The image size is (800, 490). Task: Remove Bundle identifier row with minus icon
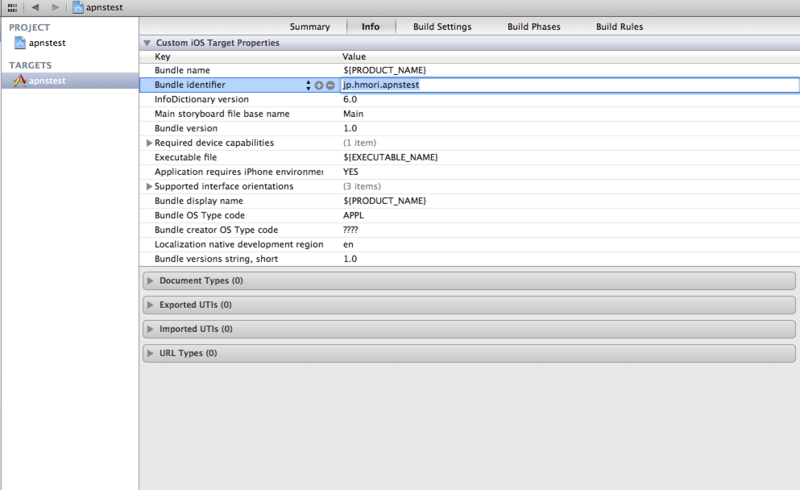click(330, 85)
